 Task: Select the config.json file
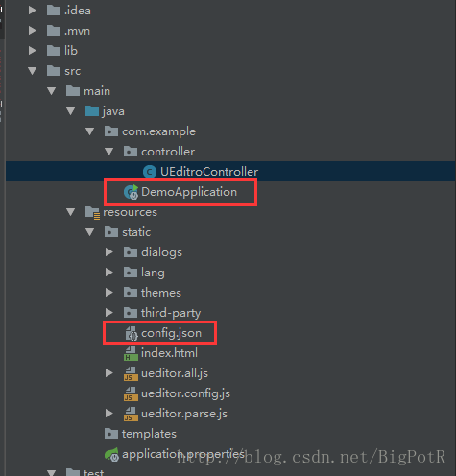click(x=172, y=333)
